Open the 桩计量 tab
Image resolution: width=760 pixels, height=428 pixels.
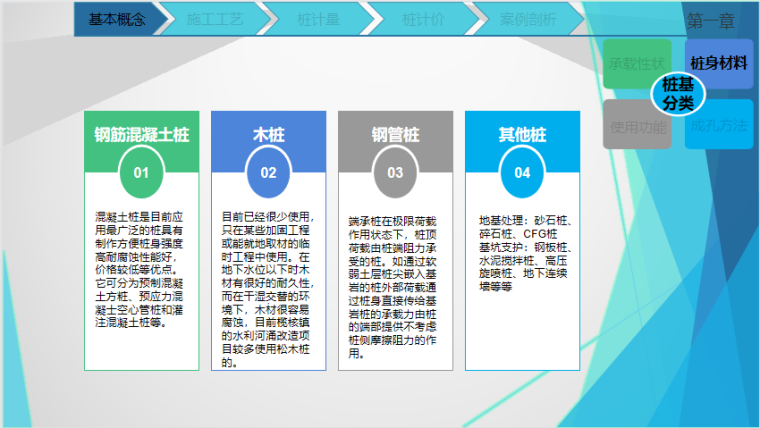coord(317,19)
